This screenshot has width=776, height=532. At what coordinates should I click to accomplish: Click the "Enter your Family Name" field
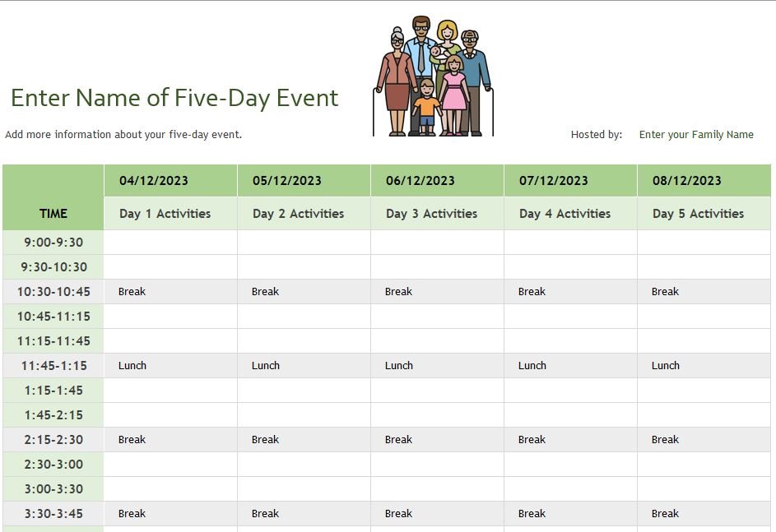[x=696, y=135]
